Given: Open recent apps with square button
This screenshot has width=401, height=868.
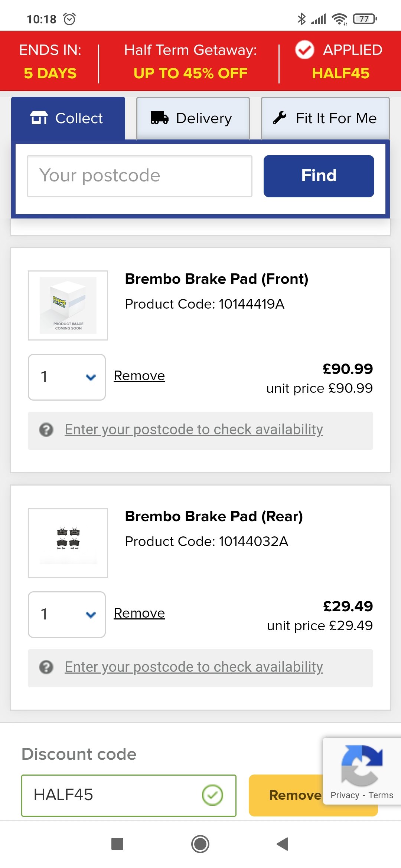Looking at the screenshot, I should [117, 844].
